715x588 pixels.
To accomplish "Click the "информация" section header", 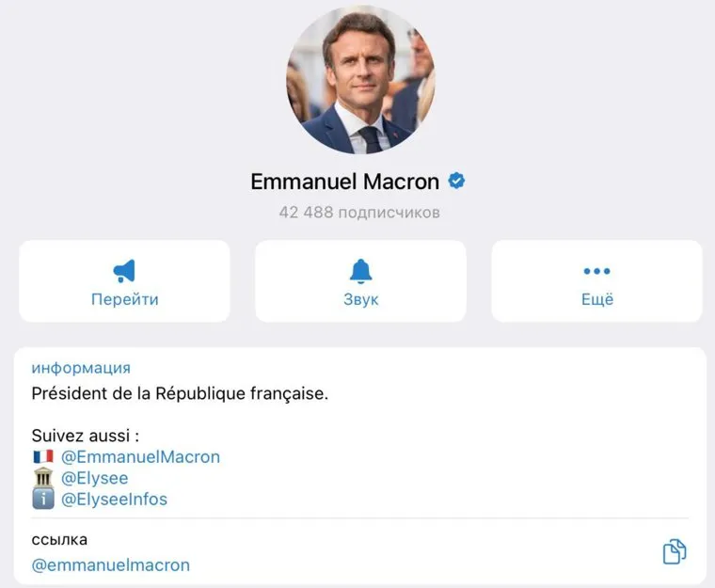I will (x=81, y=368).
